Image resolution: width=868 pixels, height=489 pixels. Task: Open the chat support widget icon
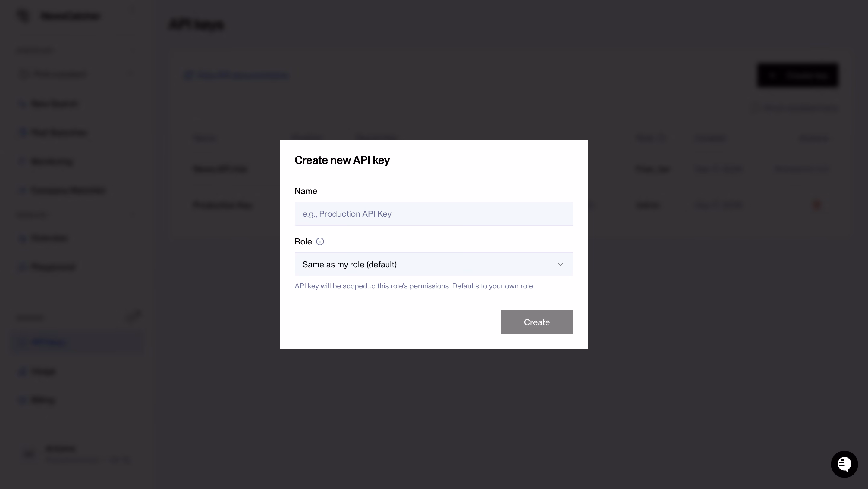click(844, 464)
